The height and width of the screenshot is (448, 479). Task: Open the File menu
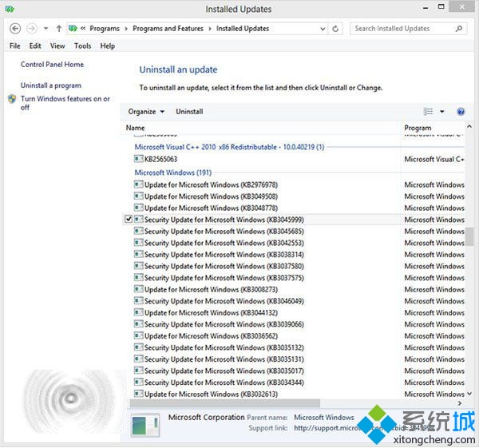coord(15,46)
